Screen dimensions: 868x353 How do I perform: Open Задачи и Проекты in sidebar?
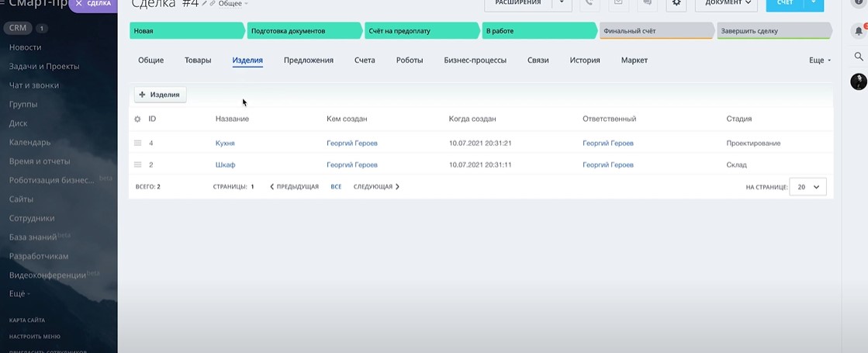(44, 67)
